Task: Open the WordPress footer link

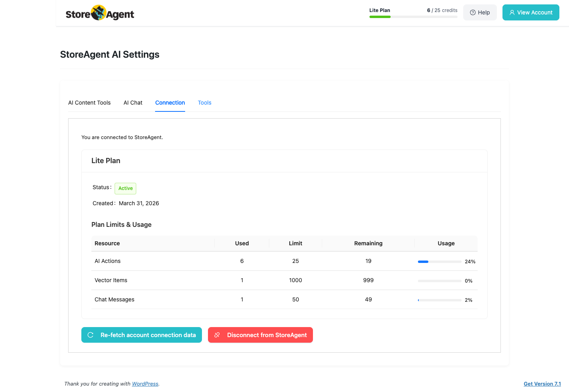Action: click(145, 384)
